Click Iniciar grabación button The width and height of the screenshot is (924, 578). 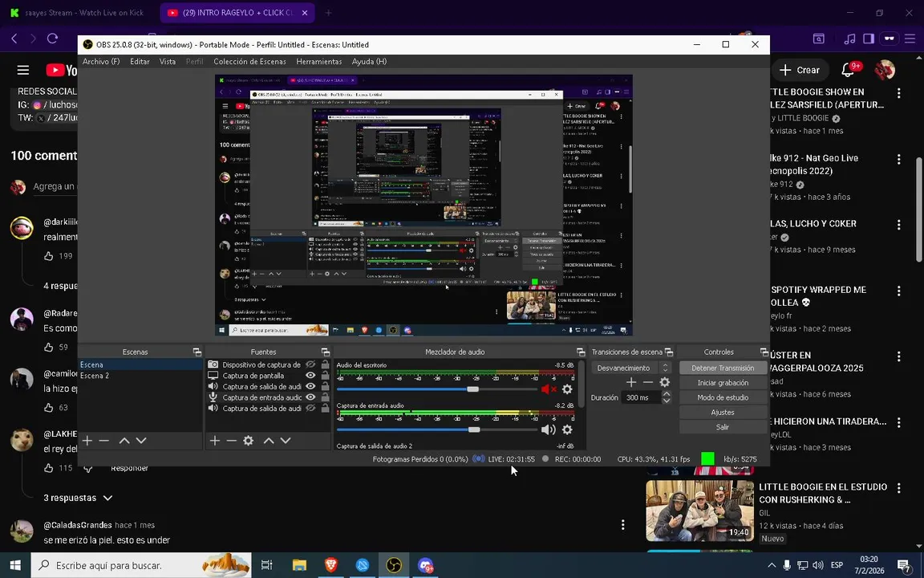click(723, 382)
